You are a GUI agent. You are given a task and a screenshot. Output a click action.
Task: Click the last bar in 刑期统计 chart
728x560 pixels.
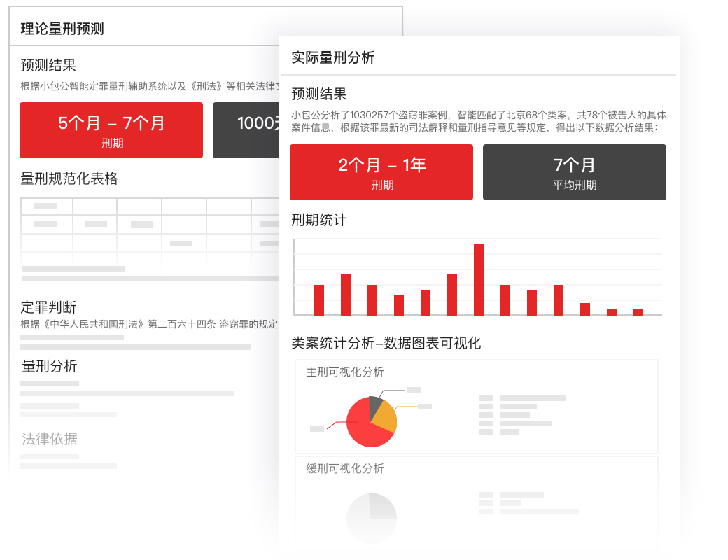(x=638, y=312)
